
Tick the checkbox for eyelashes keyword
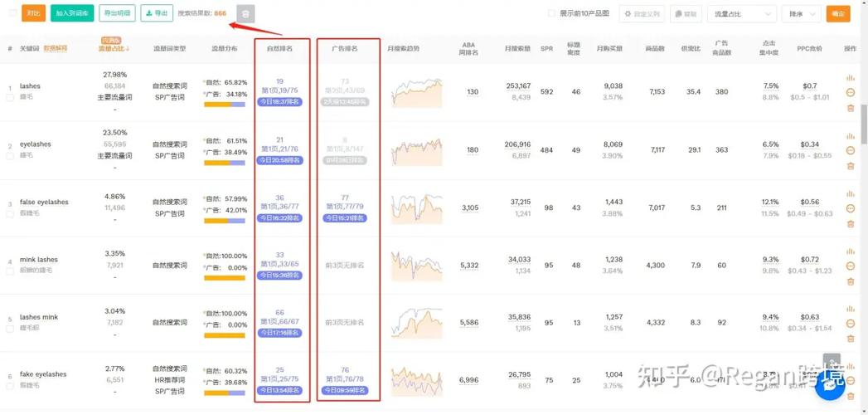[10, 155]
